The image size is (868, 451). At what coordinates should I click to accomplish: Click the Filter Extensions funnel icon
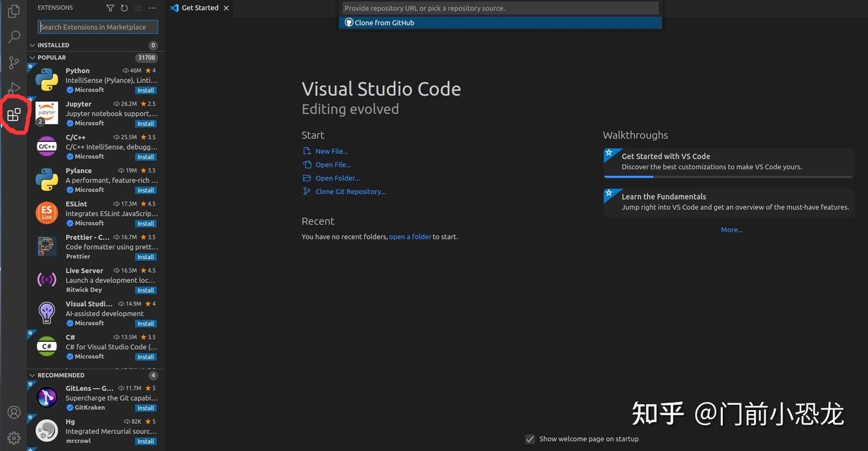[x=110, y=8]
